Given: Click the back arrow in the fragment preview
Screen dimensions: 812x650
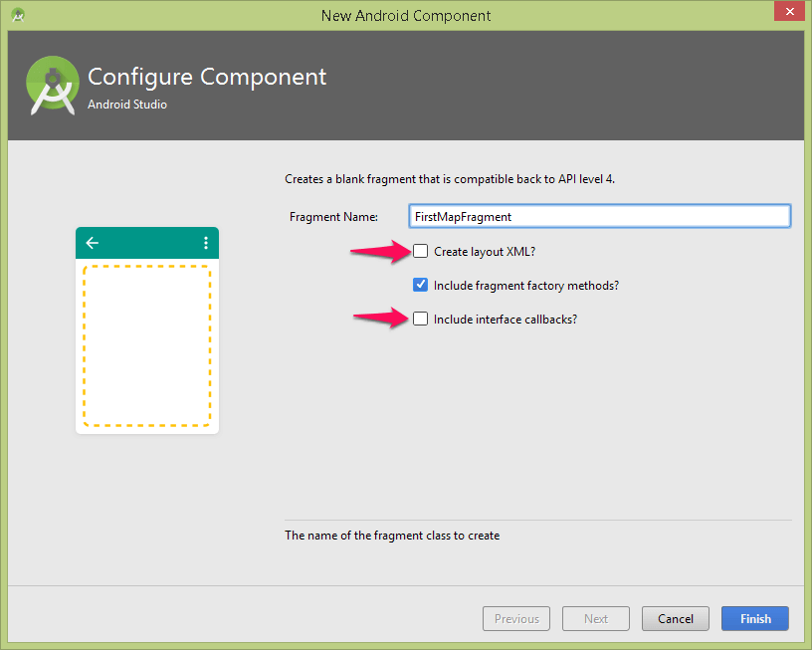Looking at the screenshot, I should (93, 243).
